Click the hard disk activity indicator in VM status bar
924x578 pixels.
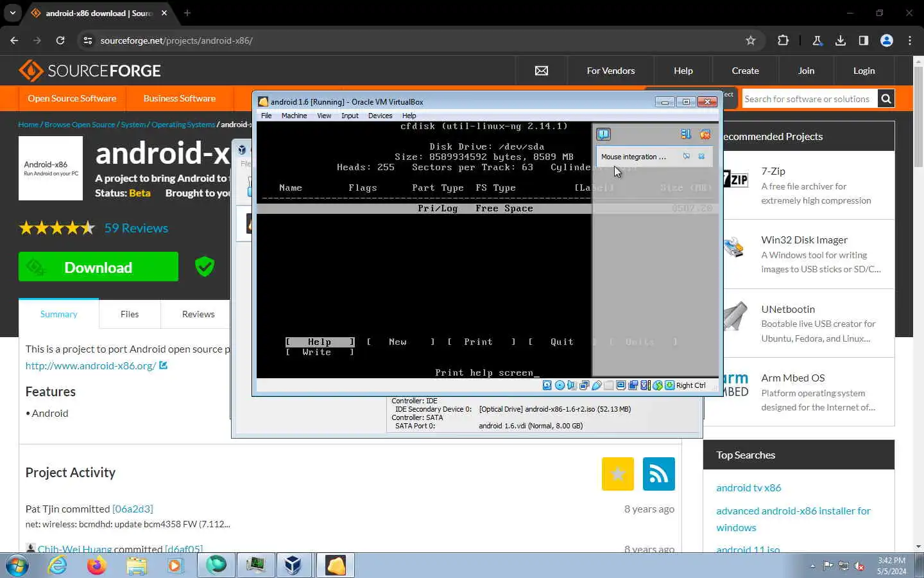(x=547, y=385)
